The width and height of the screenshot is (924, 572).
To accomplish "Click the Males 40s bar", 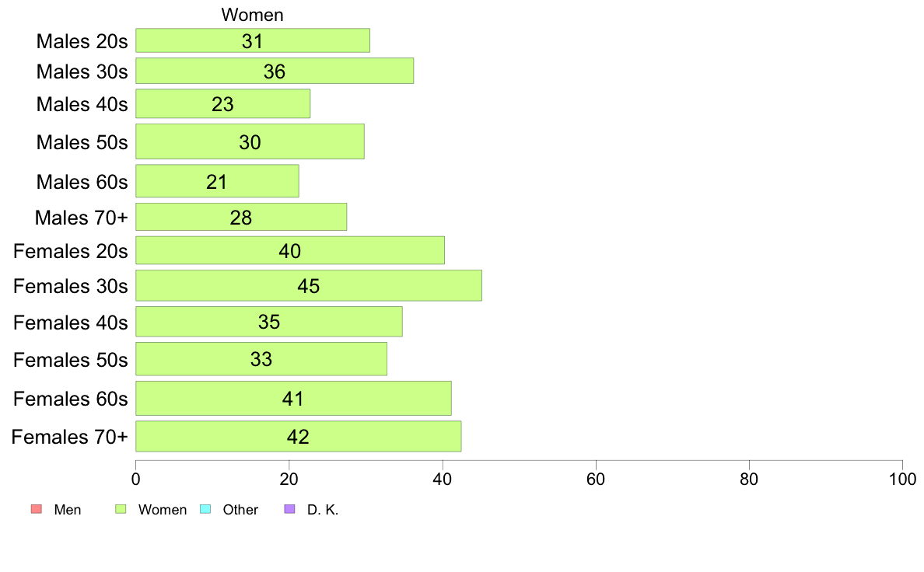I will (x=222, y=103).
